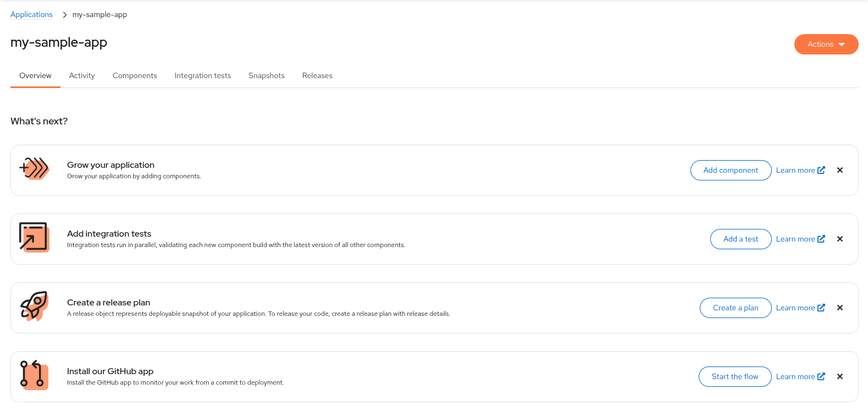Screen dimensions: 868x416
Task: Open Learn more for GitHub app
Action: 800,376
